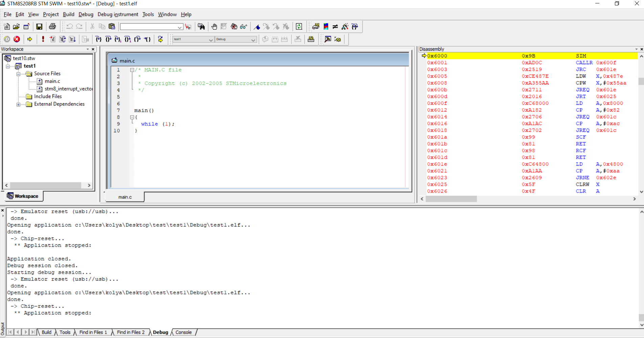Click the Print icon in toolbar

52,27
